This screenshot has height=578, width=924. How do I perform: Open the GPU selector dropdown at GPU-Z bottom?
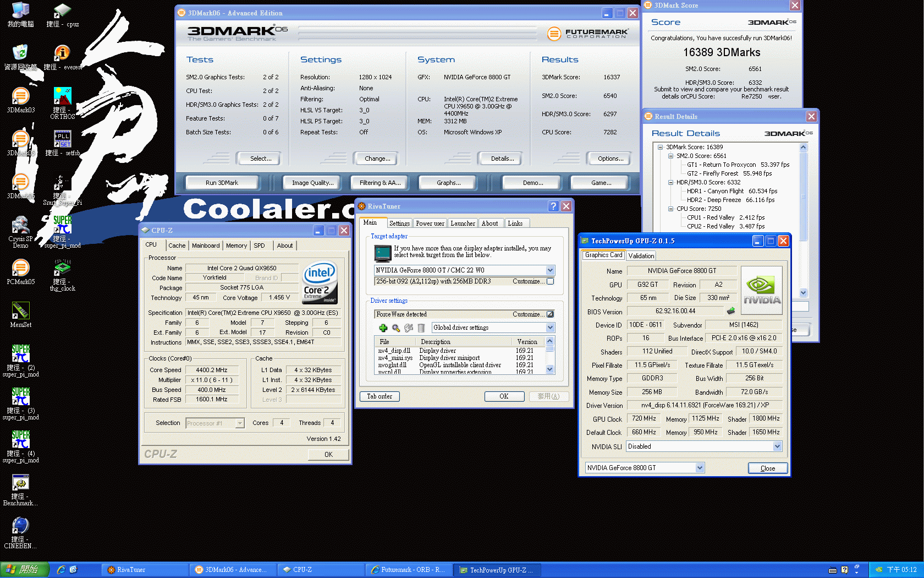pyautogui.click(x=700, y=468)
